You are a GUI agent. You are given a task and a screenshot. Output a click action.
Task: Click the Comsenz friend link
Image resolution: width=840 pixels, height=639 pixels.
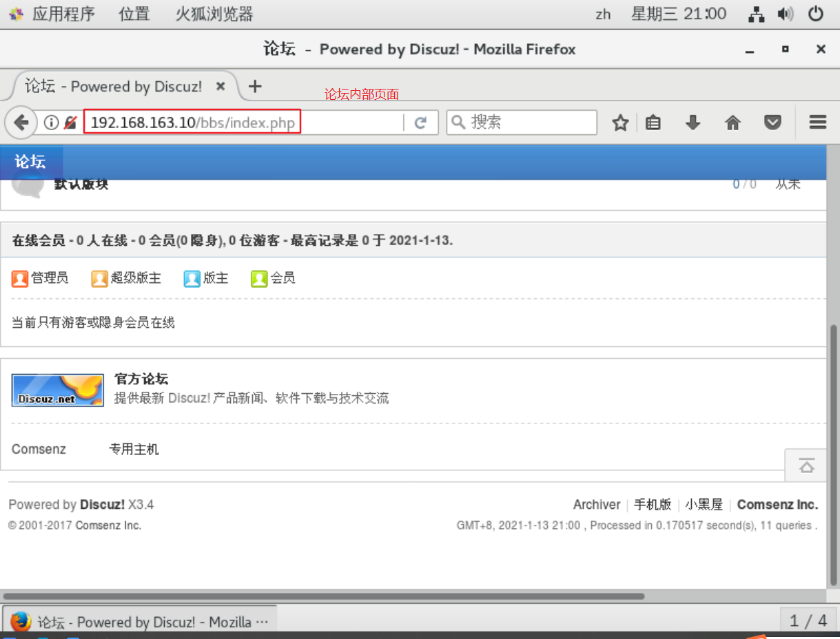tap(39, 450)
